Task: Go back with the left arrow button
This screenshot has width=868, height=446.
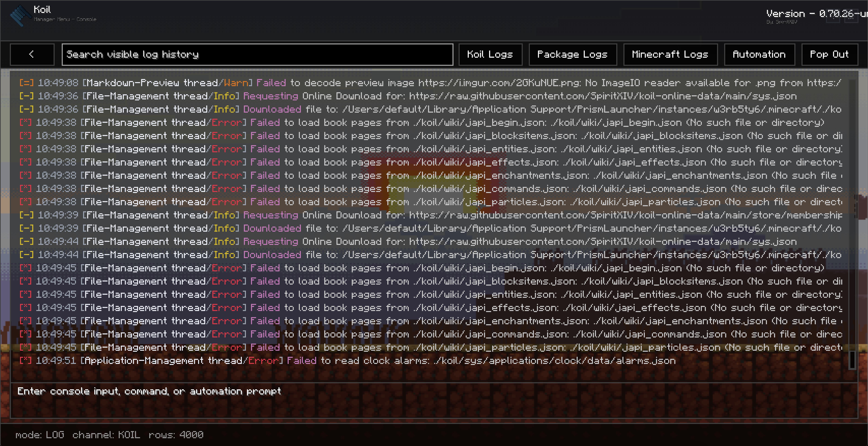Action: coord(32,54)
